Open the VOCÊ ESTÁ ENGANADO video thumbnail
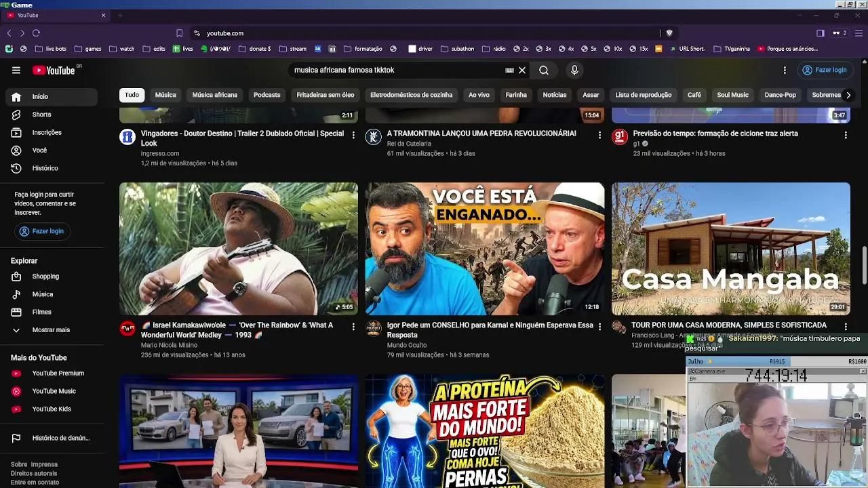The width and height of the screenshot is (868, 488). [x=485, y=249]
